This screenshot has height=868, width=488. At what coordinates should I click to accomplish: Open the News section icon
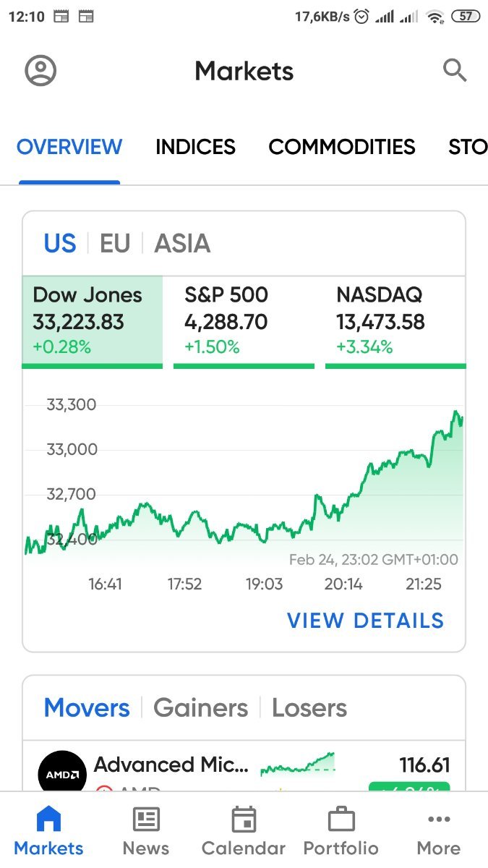click(146, 820)
